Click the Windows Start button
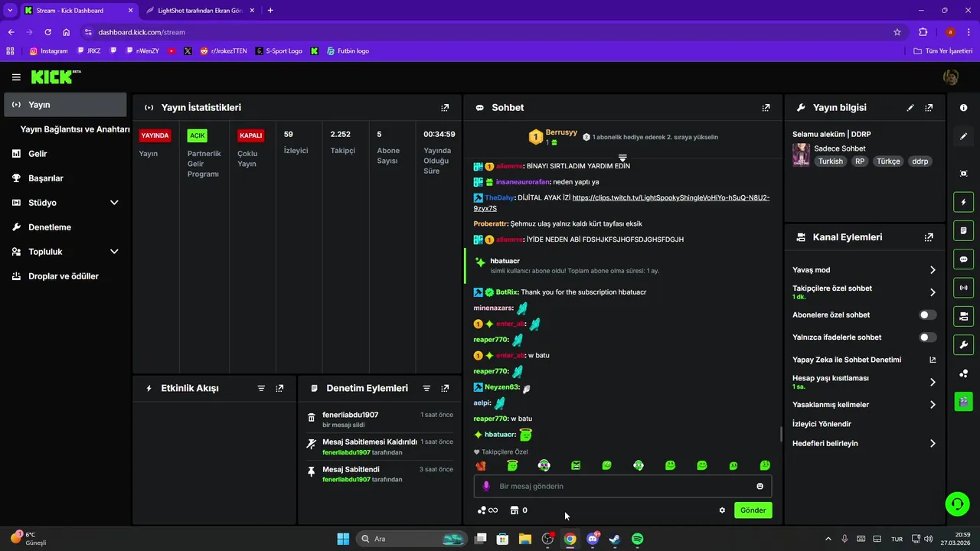Viewport: 980px width, 551px height. [343, 539]
